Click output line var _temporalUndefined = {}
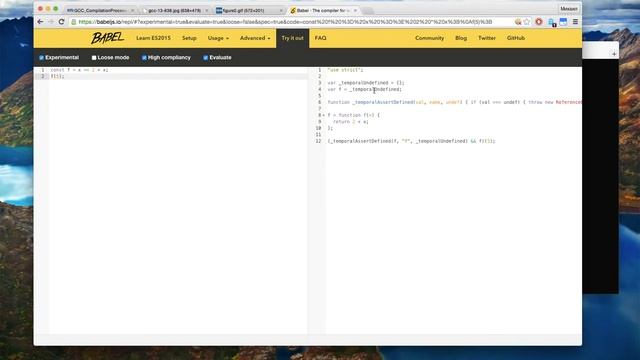 366,83
